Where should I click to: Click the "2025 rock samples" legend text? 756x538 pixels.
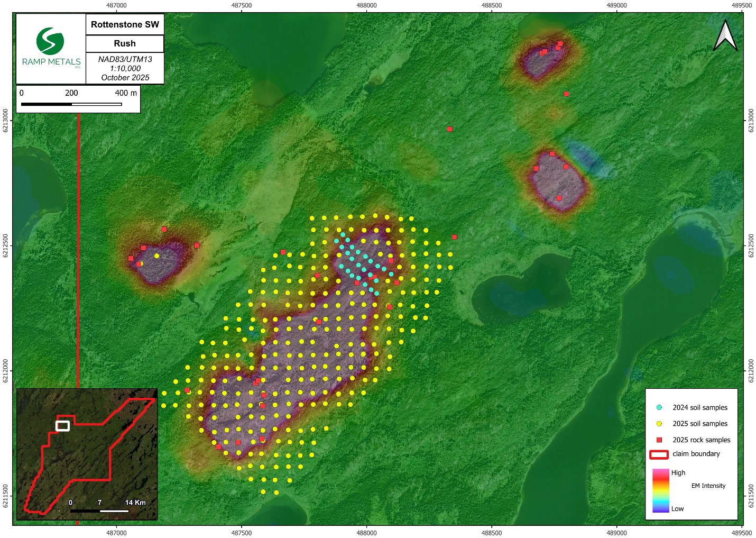701,440
